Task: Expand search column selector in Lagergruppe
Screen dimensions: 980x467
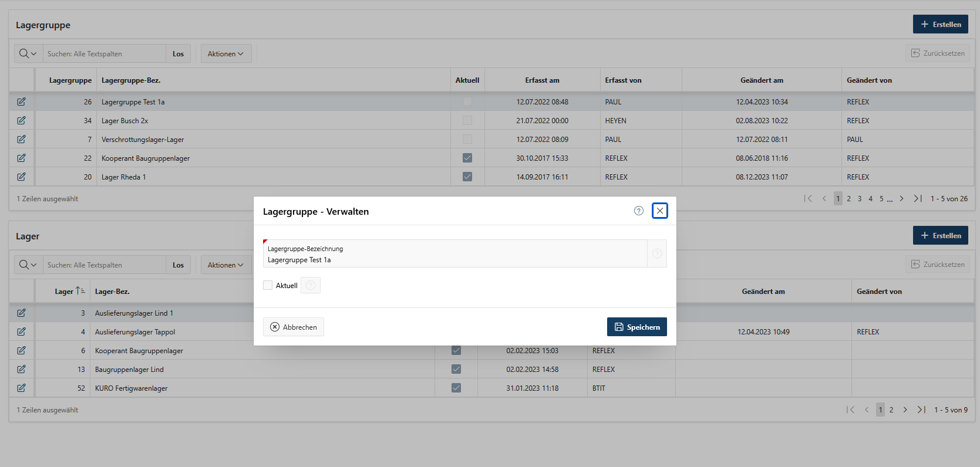Action: [28, 53]
